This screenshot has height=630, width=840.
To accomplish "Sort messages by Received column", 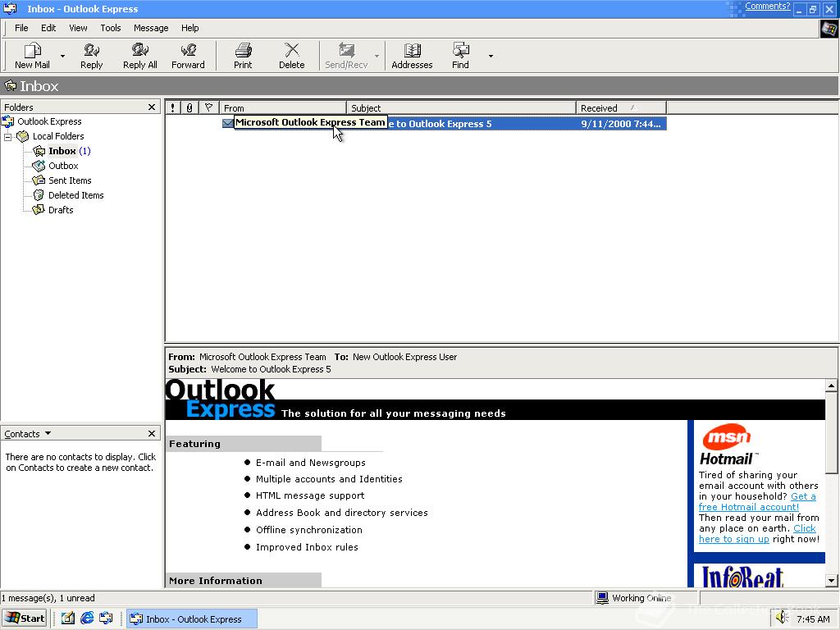I will point(622,107).
